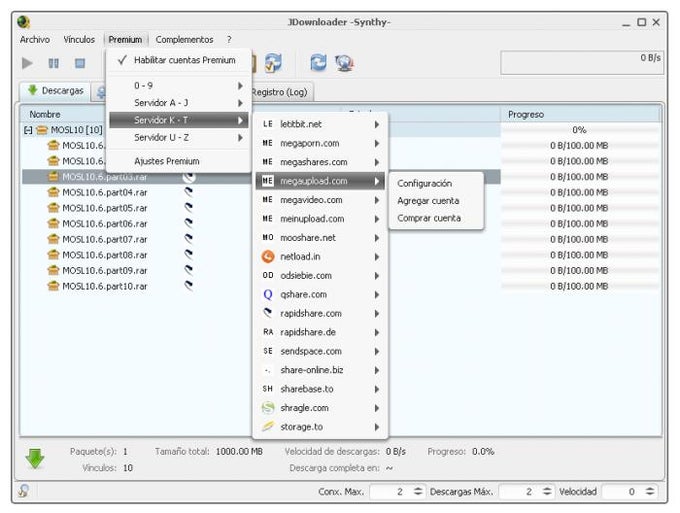The height and width of the screenshot is (513, 680).
Task: Click the Velocidad value field
Action: click(x=623, y=491)
